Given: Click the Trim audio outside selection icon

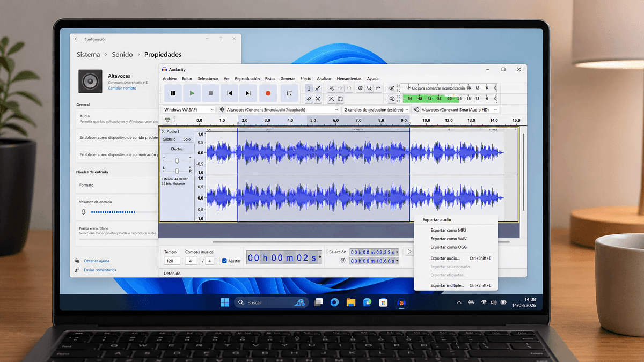Looking at the screenshot, I should (332, 99).
